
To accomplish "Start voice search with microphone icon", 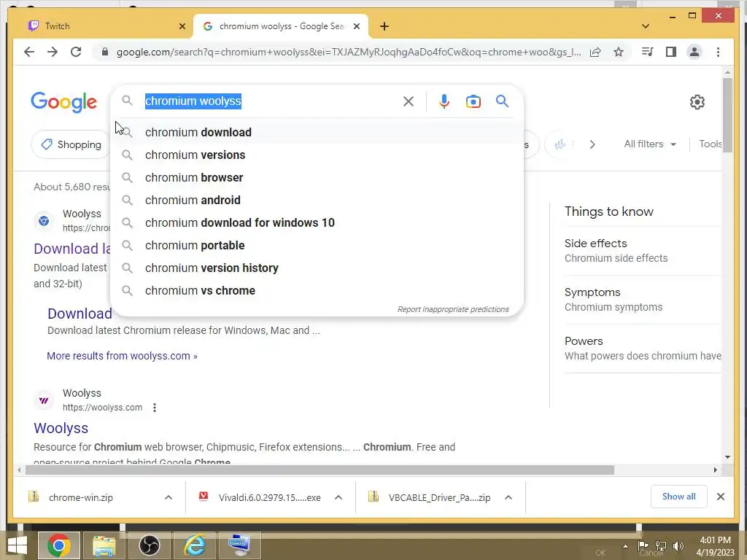I will (x=444, y=101).
